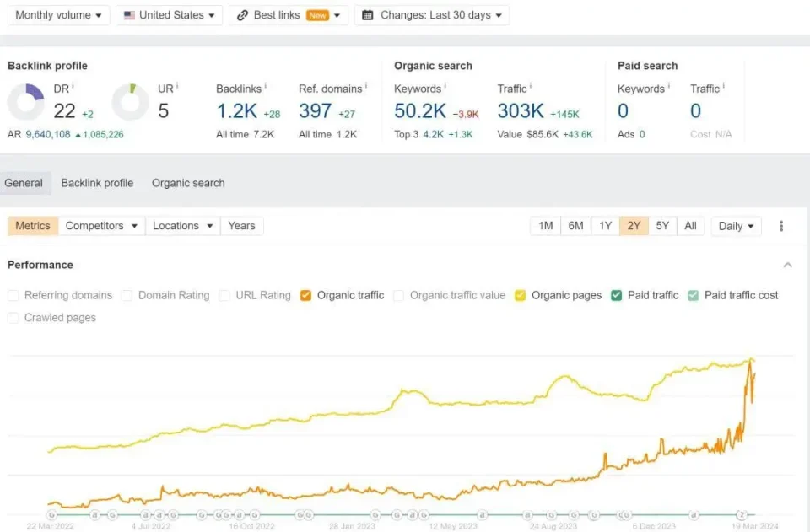Set chart range to 2Y
This screenshot has height=532, width=810.
click(634, 226)
